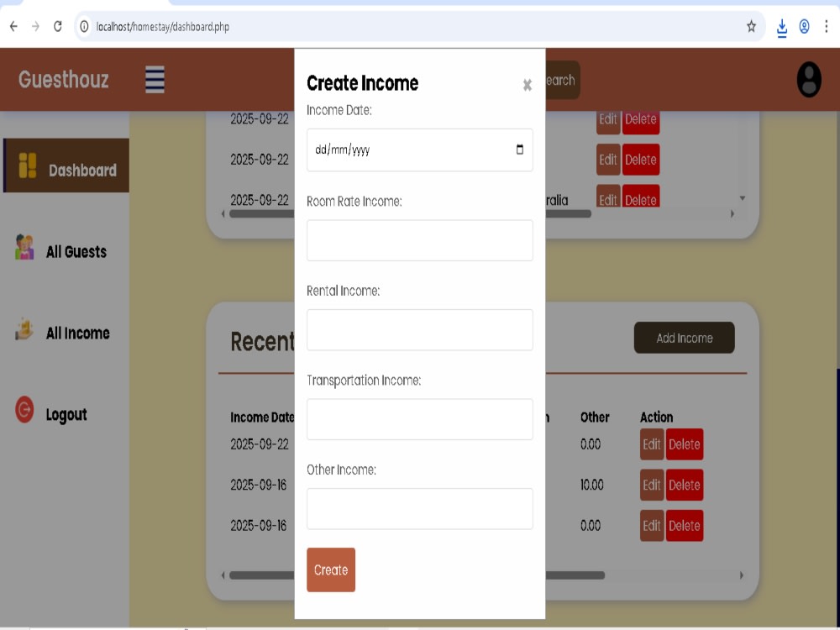
Task: Click the Action column header
Action: coord(656,417)
